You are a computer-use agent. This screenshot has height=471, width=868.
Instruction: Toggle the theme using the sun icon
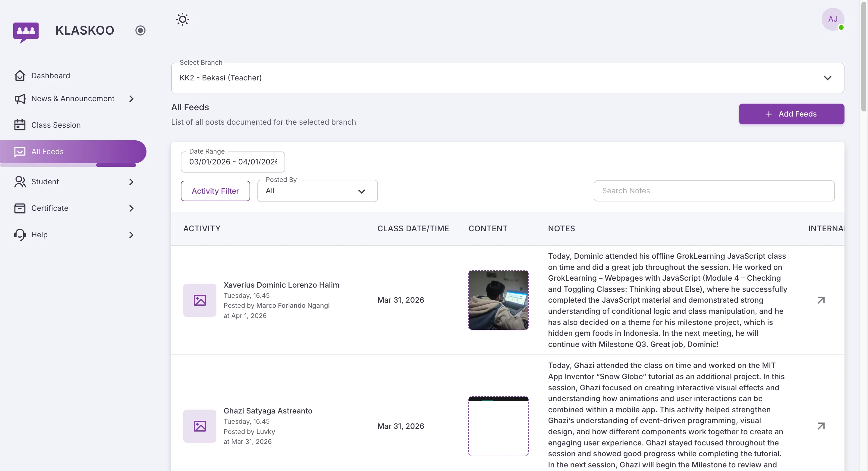(182, 19)
